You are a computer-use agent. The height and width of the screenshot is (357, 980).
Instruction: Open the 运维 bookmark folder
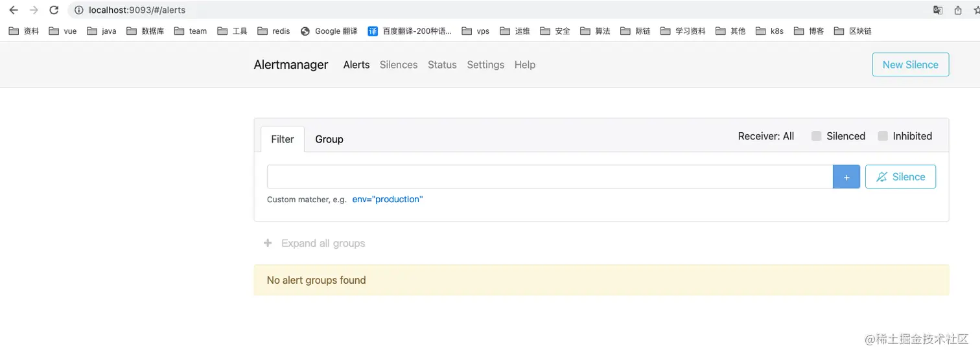click(515, 31)
